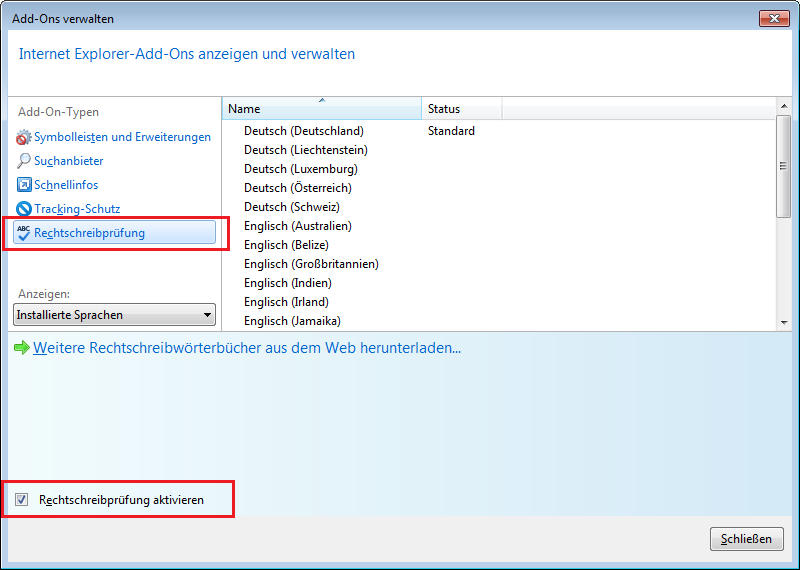Click the green arrow icon beside the download link
800x570 pixels.
click(22, 348)
